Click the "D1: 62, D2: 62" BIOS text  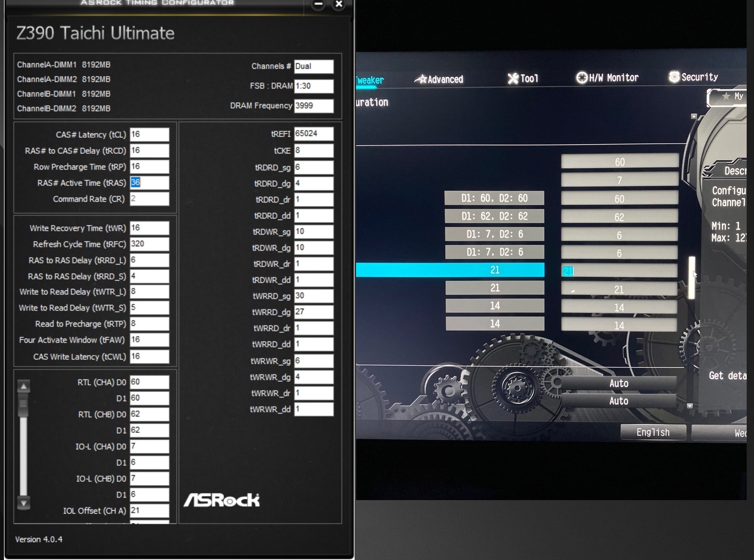point(494,216)
